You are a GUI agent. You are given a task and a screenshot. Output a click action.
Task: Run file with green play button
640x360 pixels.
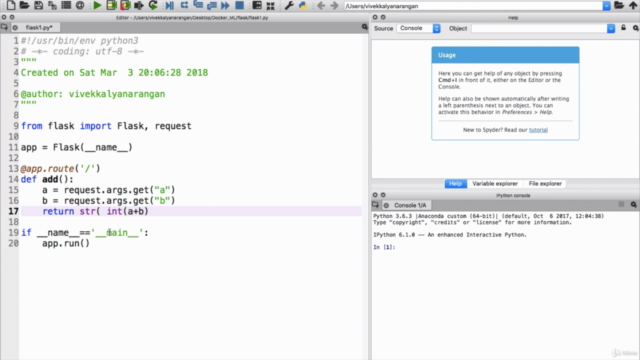97,5
